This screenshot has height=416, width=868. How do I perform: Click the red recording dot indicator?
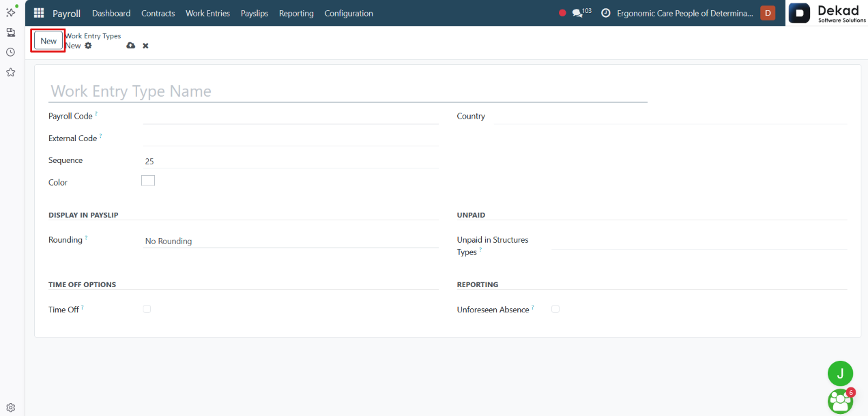point(563,13)
